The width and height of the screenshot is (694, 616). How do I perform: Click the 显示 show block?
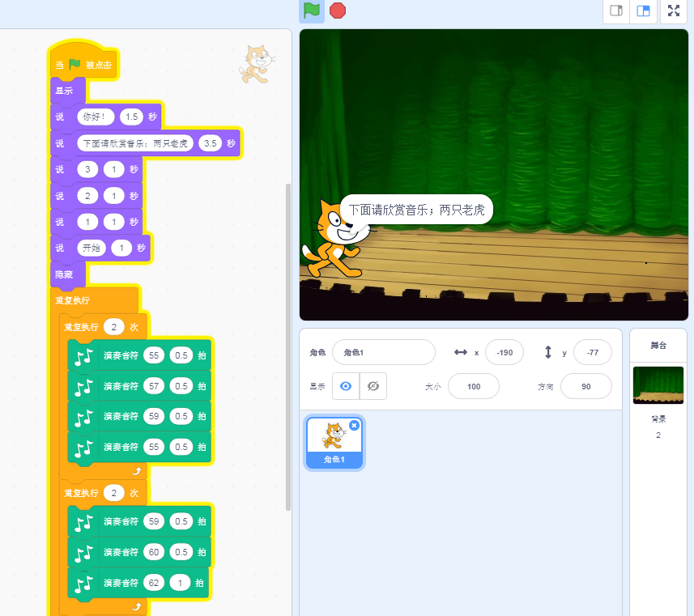click(67, 91)
